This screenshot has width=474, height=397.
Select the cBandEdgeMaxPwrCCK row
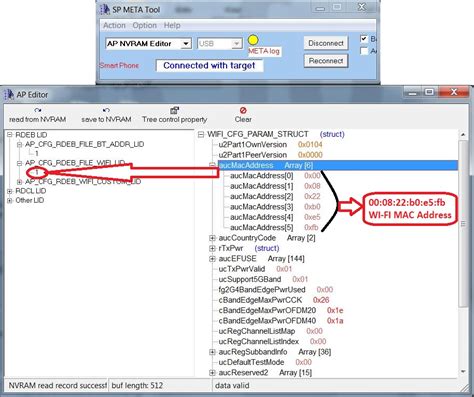274,300
